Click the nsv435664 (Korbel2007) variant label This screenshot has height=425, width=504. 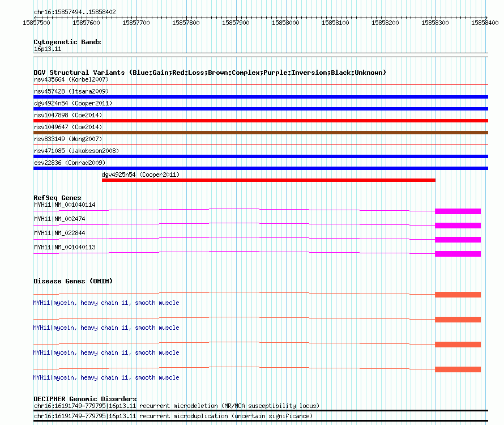pyautogui.click(x=71, y=79)
